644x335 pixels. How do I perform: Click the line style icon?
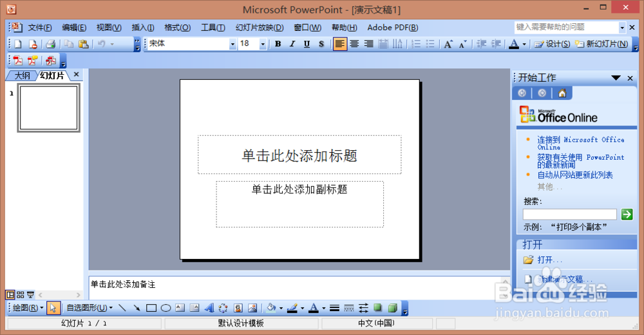[x=334, y=308]
